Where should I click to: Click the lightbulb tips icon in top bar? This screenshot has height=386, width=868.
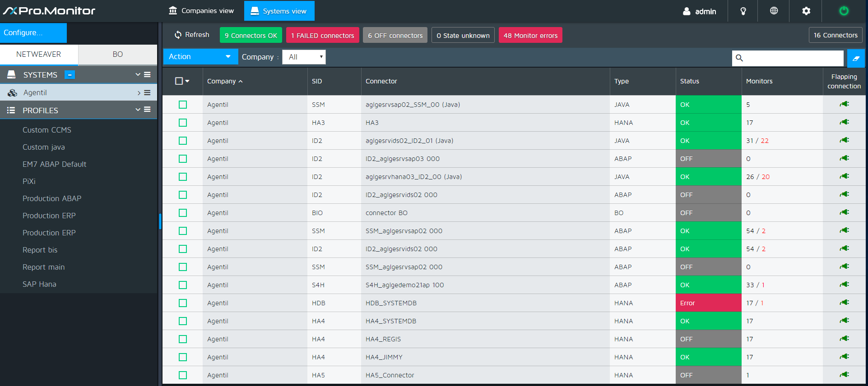coord(743,11)
